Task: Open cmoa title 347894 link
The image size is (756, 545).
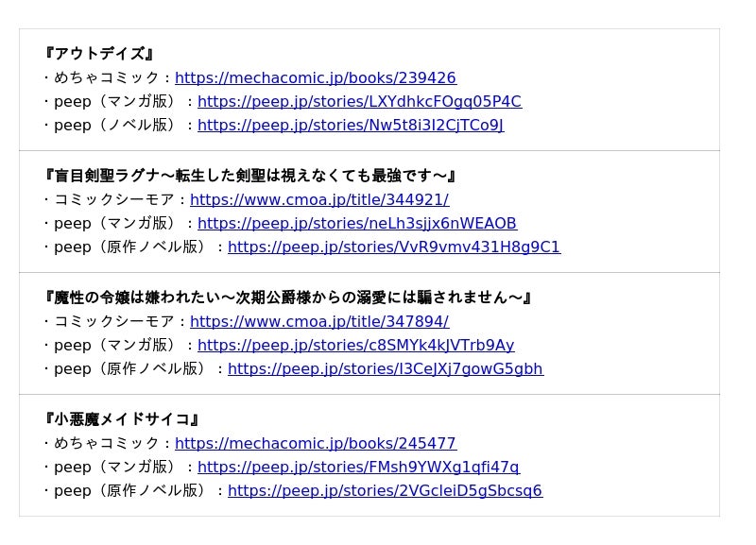Action: [x=318, y=322]
